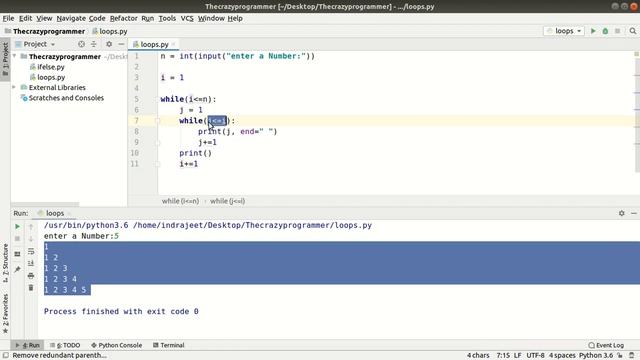Open the VCS menu
This screenshot has height=360, width=640.
pos(187,18)
